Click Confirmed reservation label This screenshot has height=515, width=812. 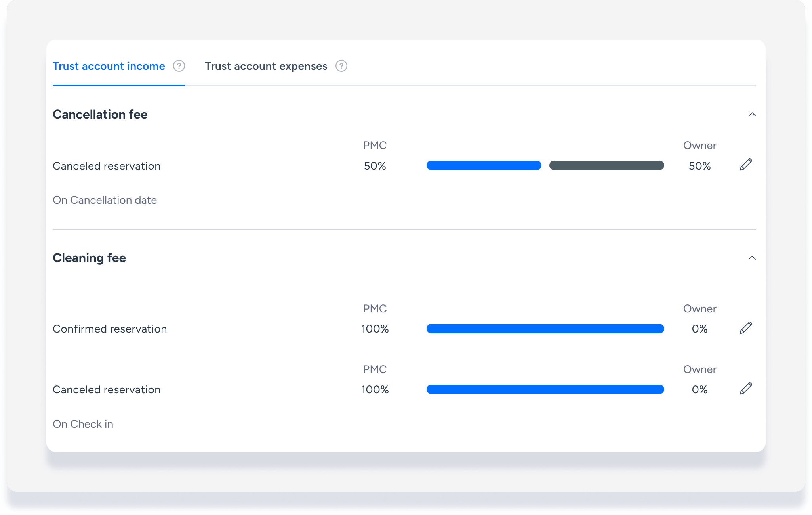click(x=110, y=329)
